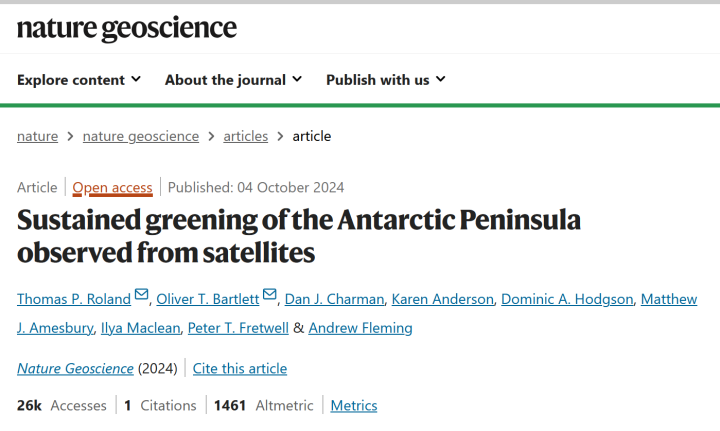Select author Dan J. Charman
The width and height of the screenshot is (720, 431).
[332, 299]
